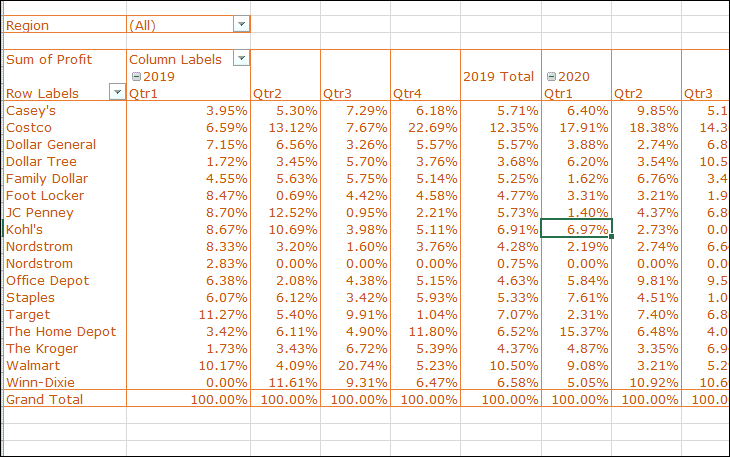Select Walmart 2019 Total value 10.50%
Viewport: 730px width, 457px height.
[x=500, y=365]
